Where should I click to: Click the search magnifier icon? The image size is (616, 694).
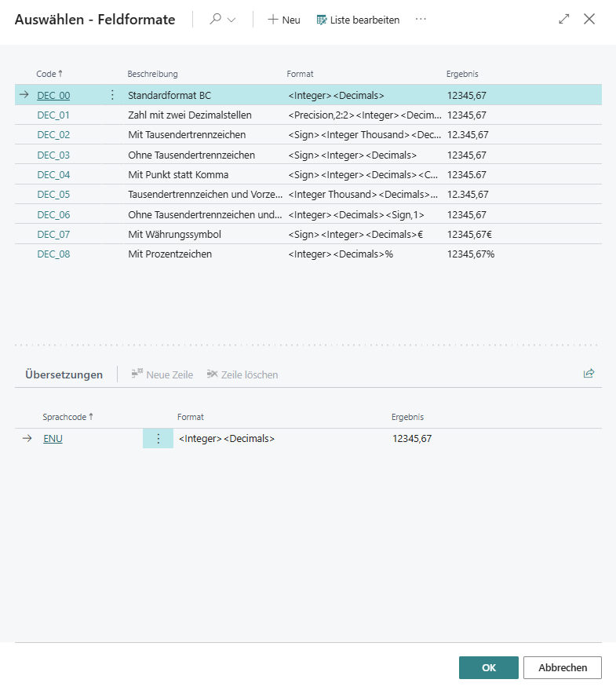click(x=215, y=20)
